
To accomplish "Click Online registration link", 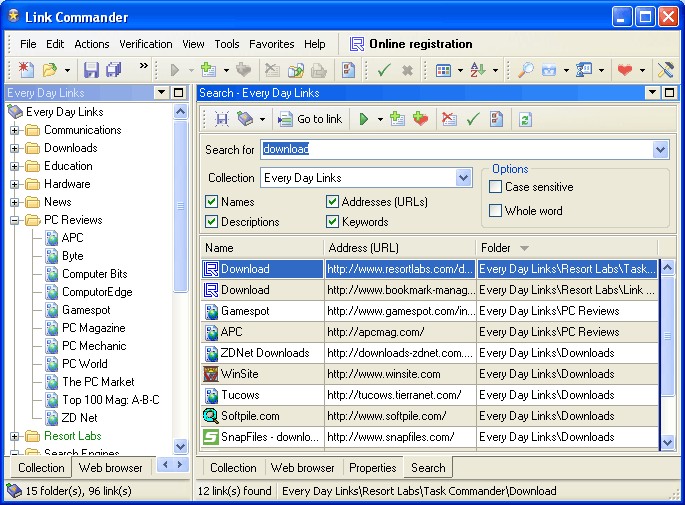I will tap(420, 44).
